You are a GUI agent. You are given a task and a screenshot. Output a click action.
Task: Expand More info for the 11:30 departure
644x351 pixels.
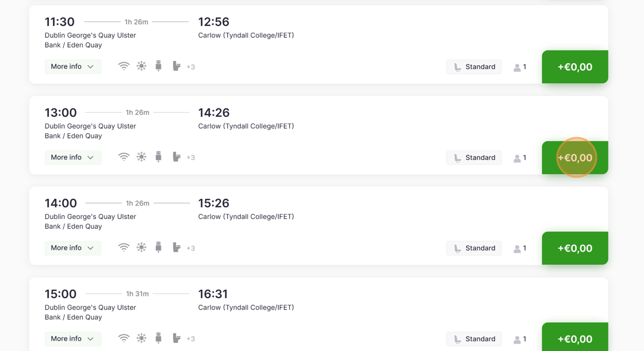pyautogui.click(x=72, y=67)
